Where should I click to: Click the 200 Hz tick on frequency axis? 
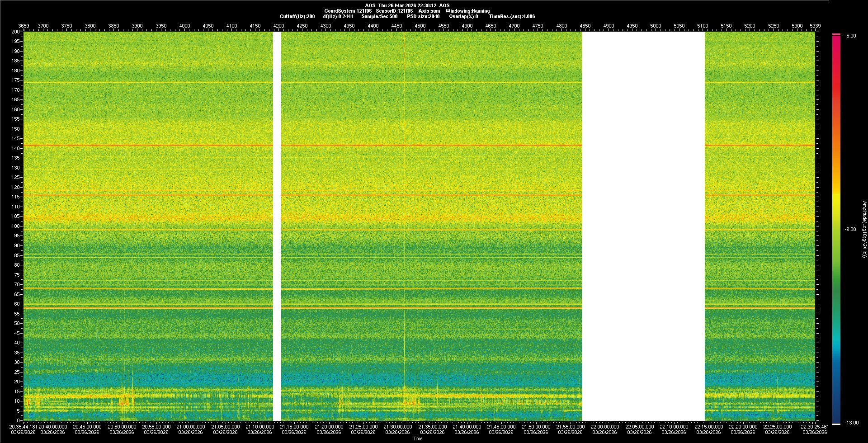[15, 32]
